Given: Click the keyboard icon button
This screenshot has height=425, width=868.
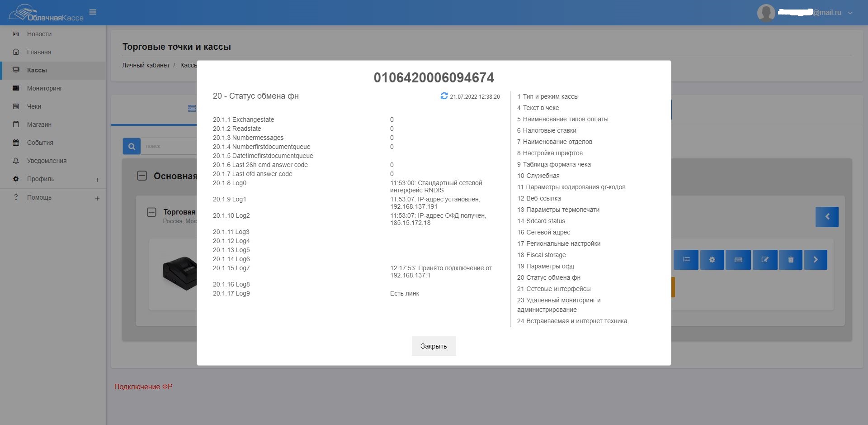Looking at the screenshot, I should pos(738,260).
